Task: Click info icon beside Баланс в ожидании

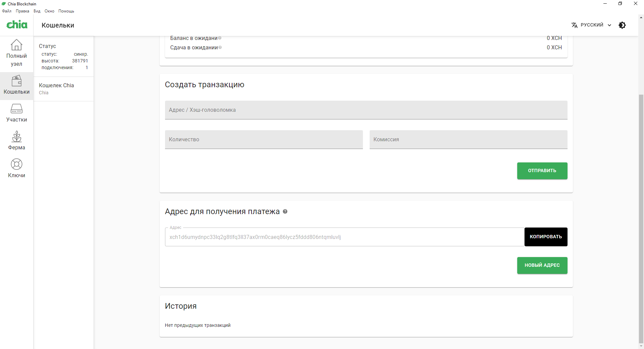Action: pyautogui.click(x=220, y=38)
